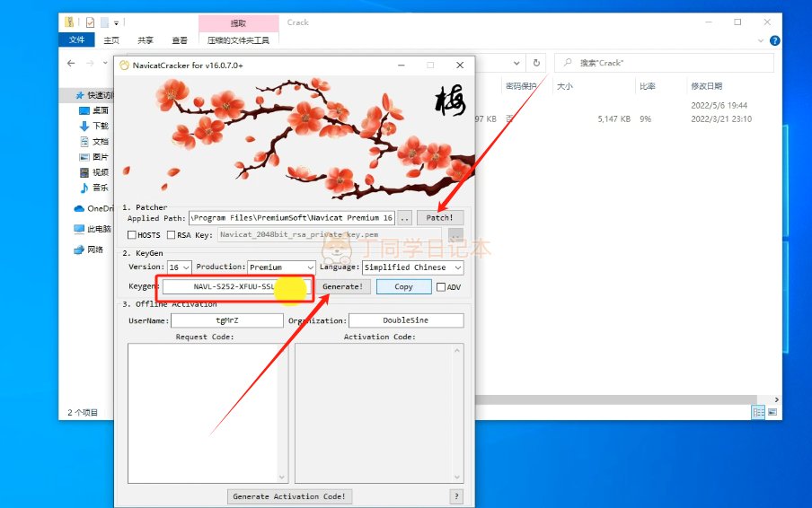
Task: Open 文档 folder in sidebar
Action: point(93,141)
